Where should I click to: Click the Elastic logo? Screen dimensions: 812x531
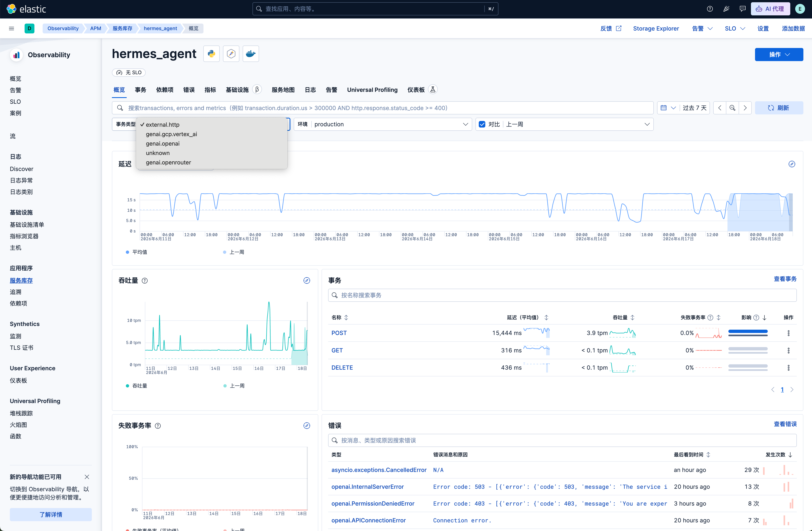pos(26,9)
